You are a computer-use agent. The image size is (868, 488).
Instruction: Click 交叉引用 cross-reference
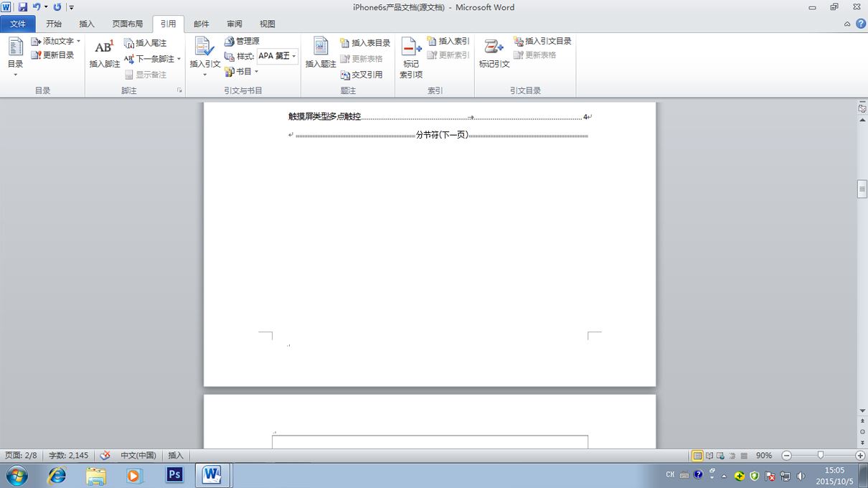click(362, 75)
